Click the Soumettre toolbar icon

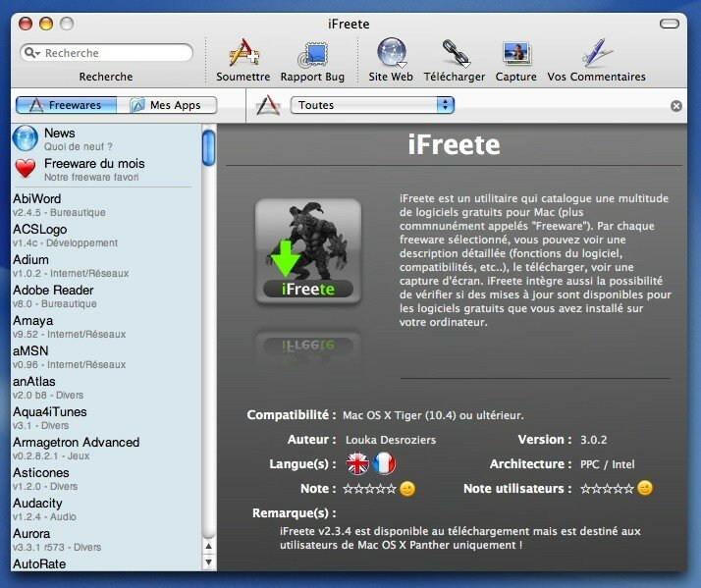pos(243,53)
